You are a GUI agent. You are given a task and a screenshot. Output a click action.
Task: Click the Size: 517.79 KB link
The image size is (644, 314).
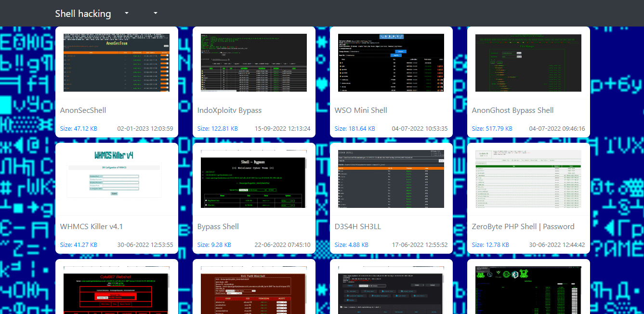(x=492, y=129)
